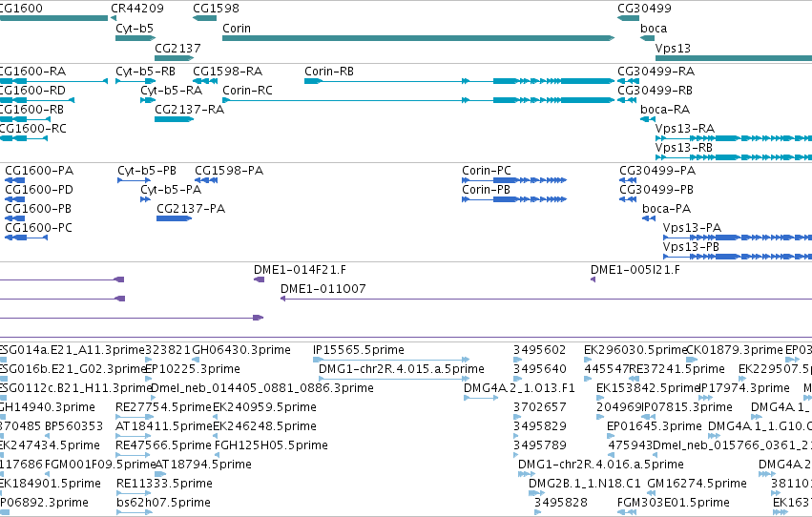Click the AT18794.5prime EST label
The width and height of the screenshot is (812, 517).
[x=203, y=465]
